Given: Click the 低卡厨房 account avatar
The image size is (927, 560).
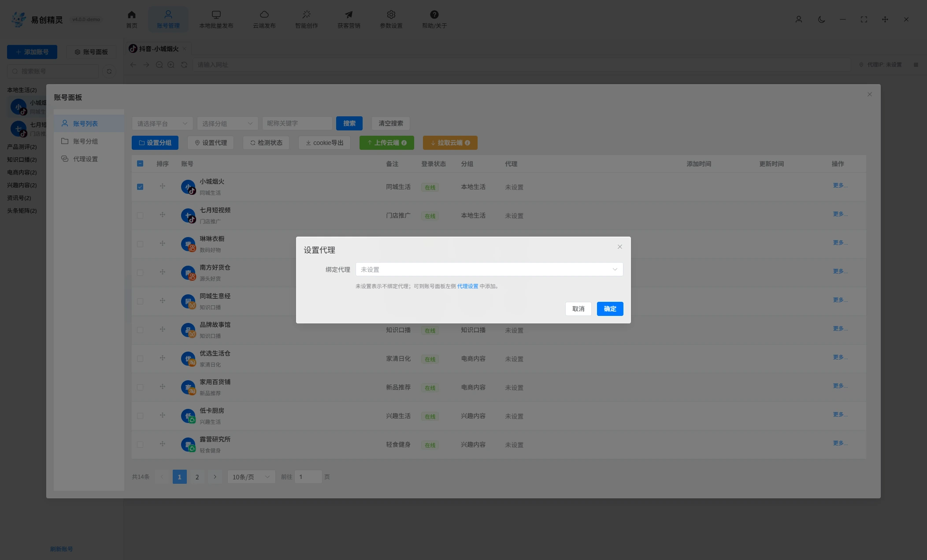Looking at the screenshot, I should pos(188,416).
